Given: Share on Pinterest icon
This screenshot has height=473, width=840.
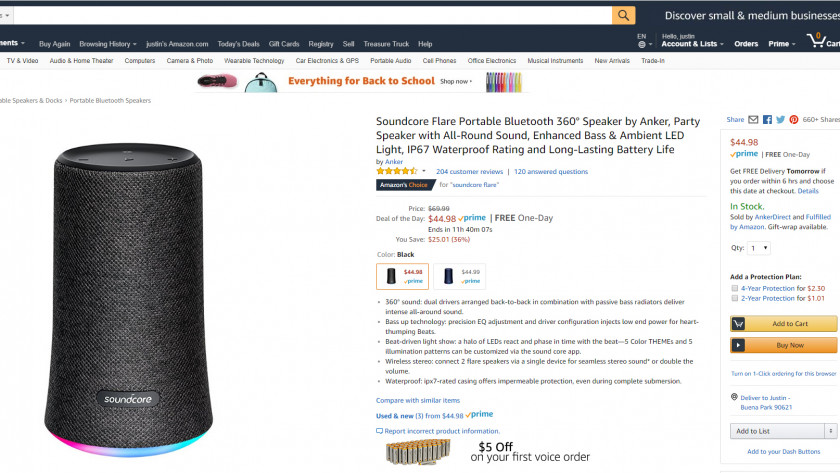Looking at the screenshot, I should [x=793, y=120].
